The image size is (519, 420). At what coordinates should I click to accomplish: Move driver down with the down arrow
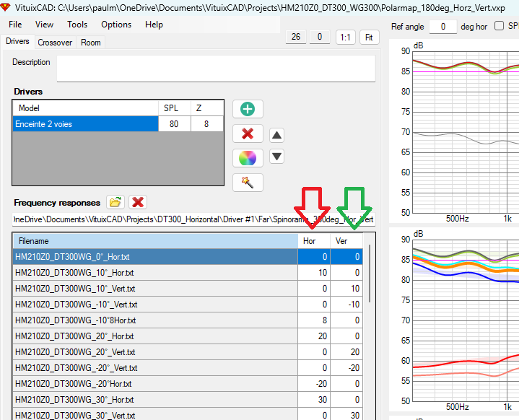(x=276, y=156)
